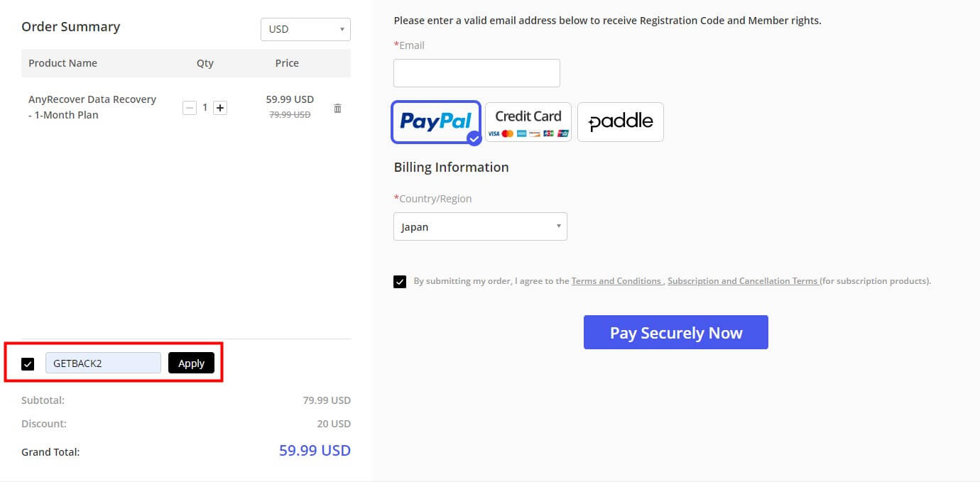
Task: Select the Paddle payment option logo
Action: (620, 121)
